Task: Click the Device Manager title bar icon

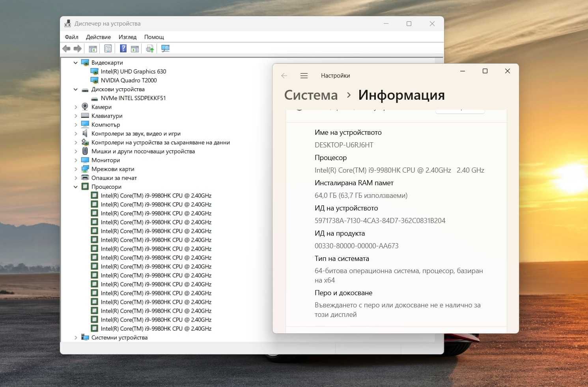Action: pos(68,24)
